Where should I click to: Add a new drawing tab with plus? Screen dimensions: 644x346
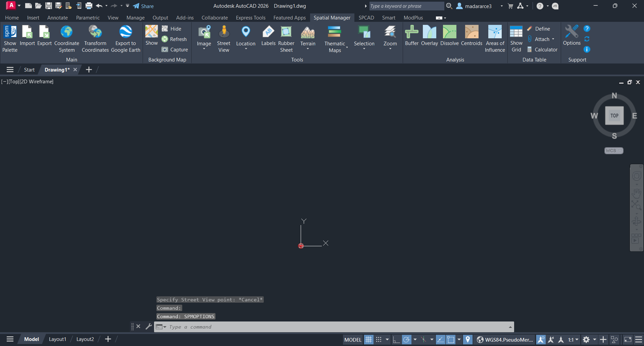tap(89, 70)
